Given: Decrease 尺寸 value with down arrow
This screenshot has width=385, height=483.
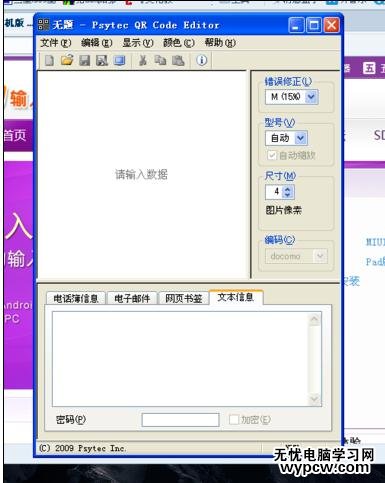Looking at the screenshot, I should point(288,195).
